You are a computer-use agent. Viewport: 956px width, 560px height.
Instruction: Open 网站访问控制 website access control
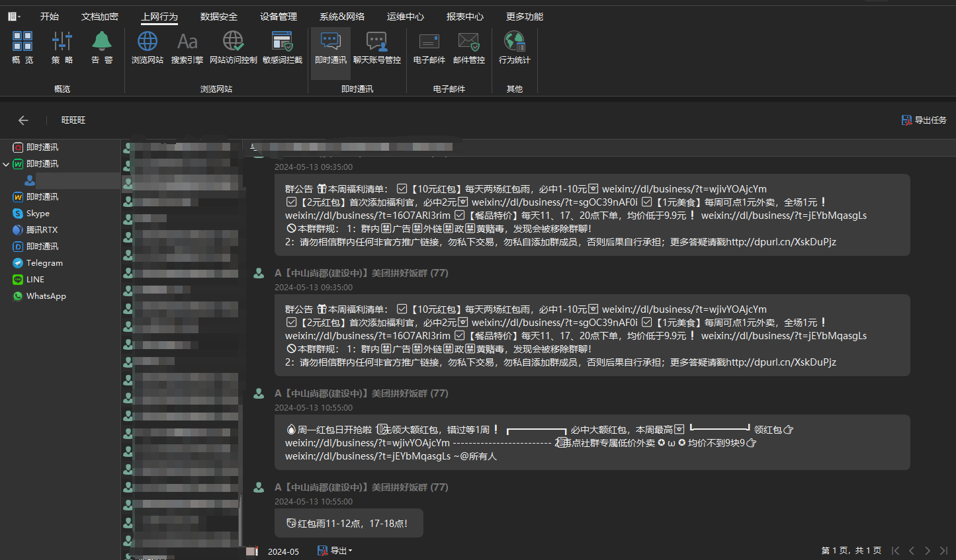[x=233, y=48]
